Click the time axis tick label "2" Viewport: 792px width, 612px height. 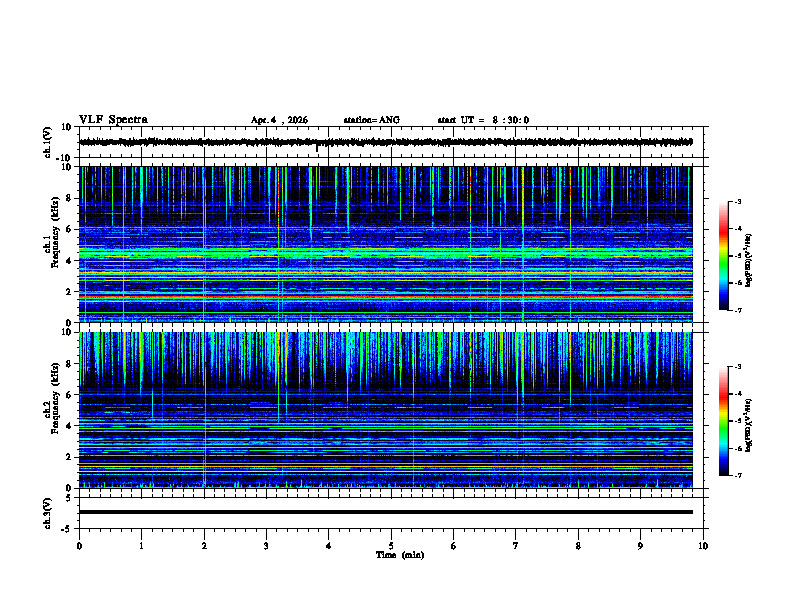[x=204, y=546]
